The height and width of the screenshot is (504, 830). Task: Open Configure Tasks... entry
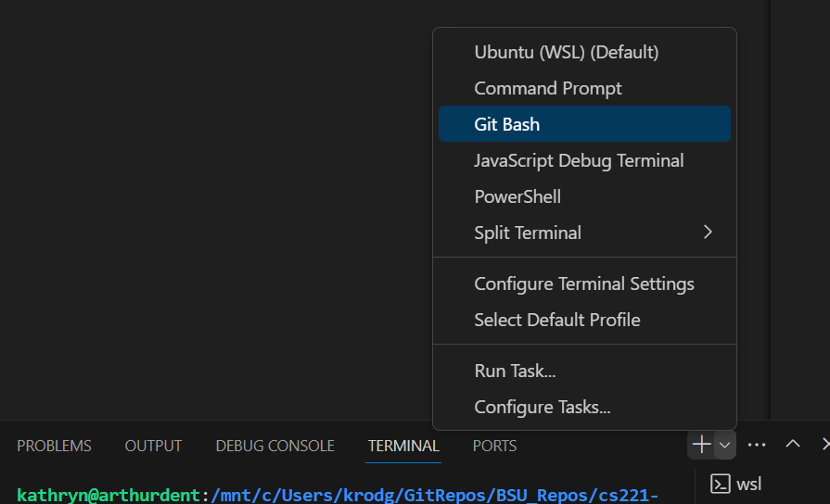pyautogui.click(x=543, y=407)
